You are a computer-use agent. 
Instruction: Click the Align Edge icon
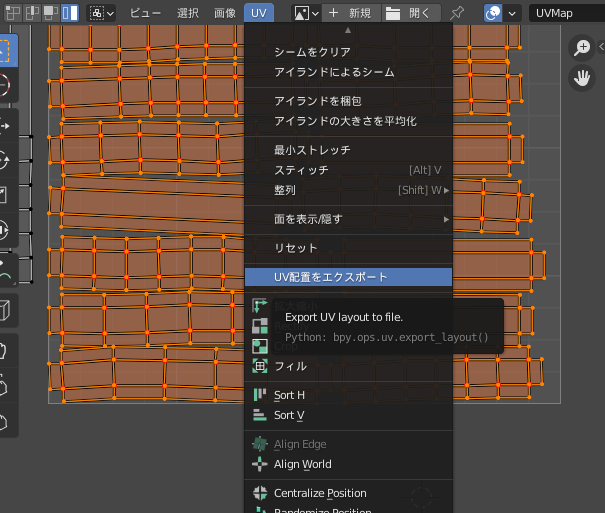pyautogui.click(x=260, y=444)
